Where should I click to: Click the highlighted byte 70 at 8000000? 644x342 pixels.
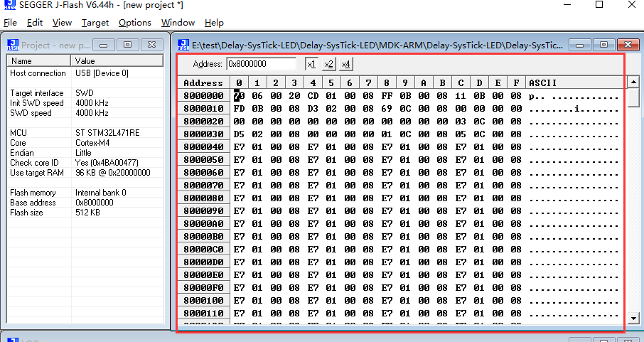point(239,96)
